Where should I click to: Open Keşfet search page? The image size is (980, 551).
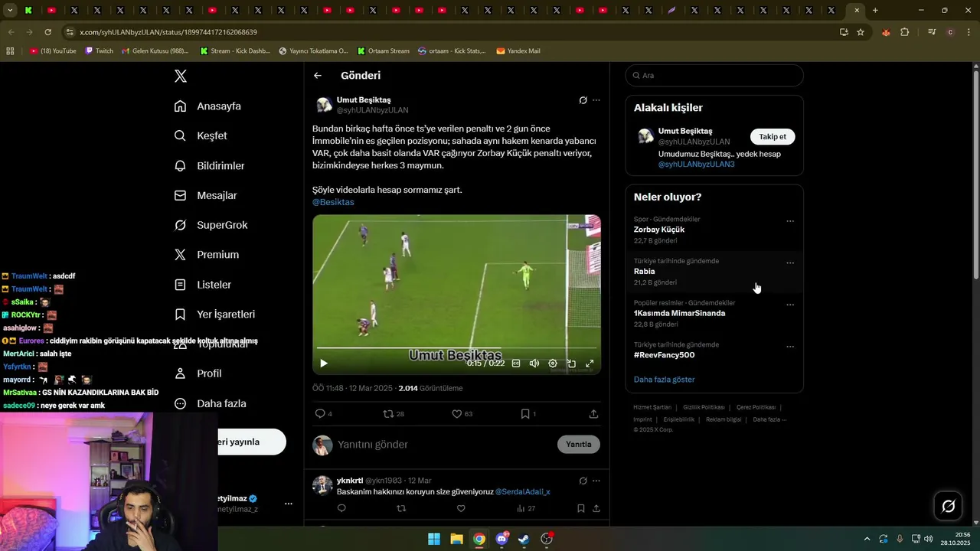pyautogui.click(x=201, y=135)
